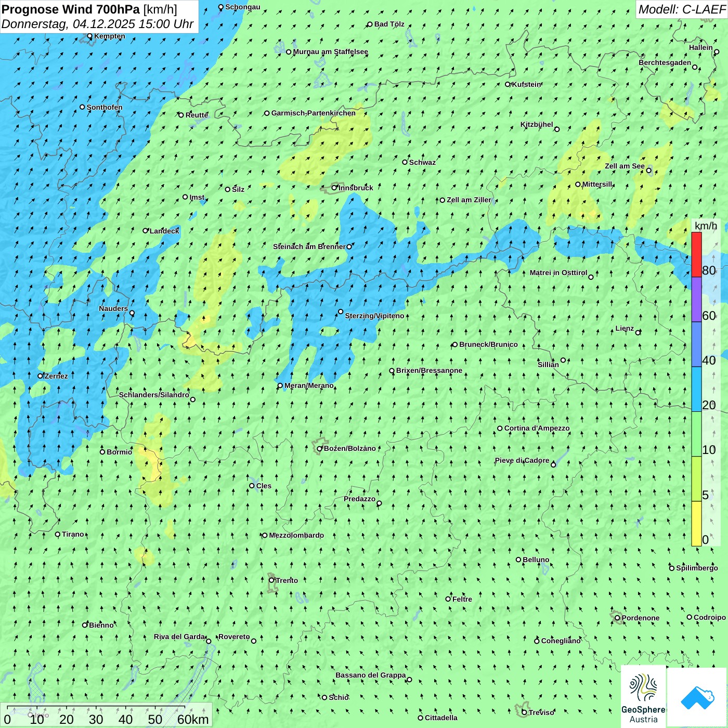Image resolution: width=728 pixels, height=728 pixels.
Task: Select the yellow legend color band
Action: (696, 524)
